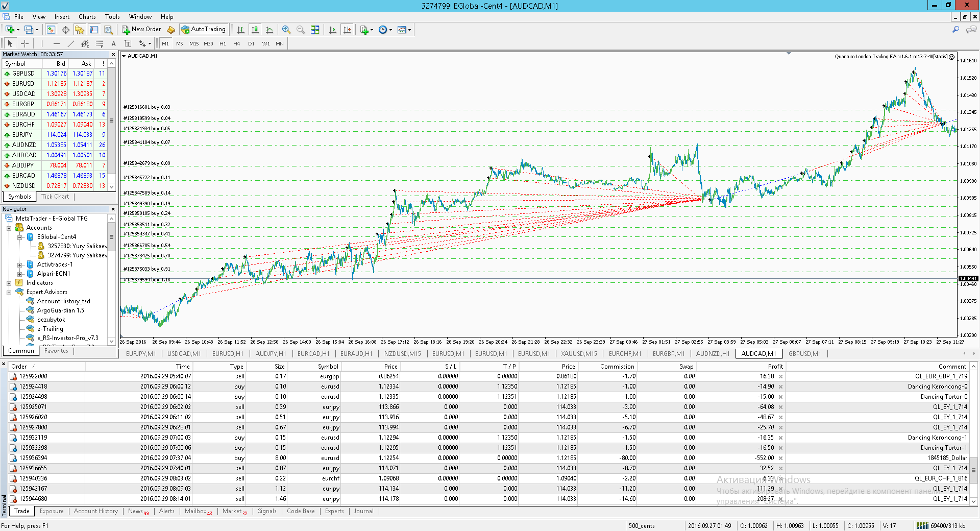Close order 125922000 with its x button
This screenshot has height=531, width=980.
click(x=780, y=376)
